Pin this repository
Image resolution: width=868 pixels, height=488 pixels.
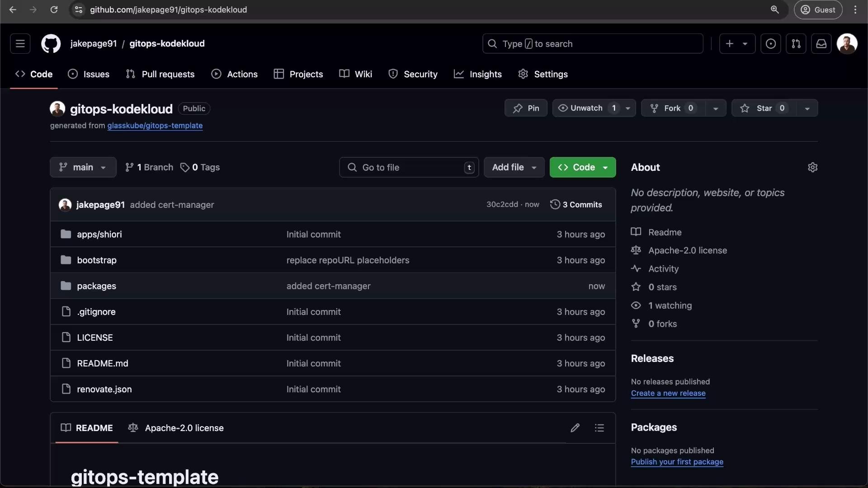[x=526, y=108]
